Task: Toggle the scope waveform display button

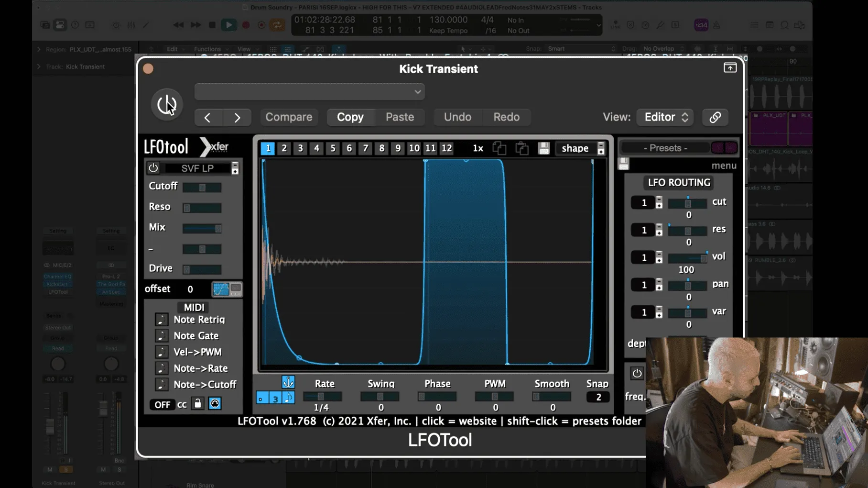Action: coord(221,289)
